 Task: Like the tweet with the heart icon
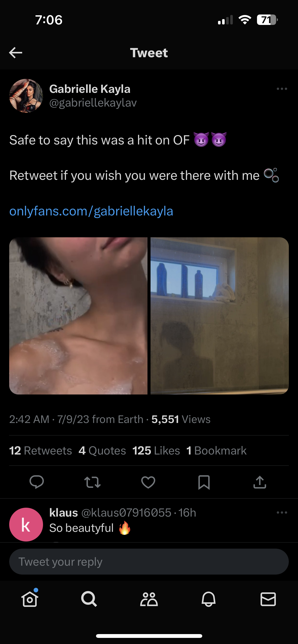[x=148, y=482]
